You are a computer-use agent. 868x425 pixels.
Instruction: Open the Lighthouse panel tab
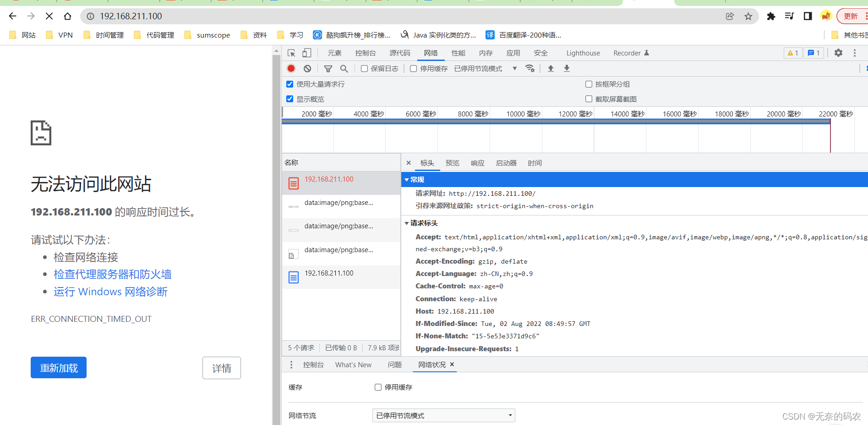tap(583, 53)
